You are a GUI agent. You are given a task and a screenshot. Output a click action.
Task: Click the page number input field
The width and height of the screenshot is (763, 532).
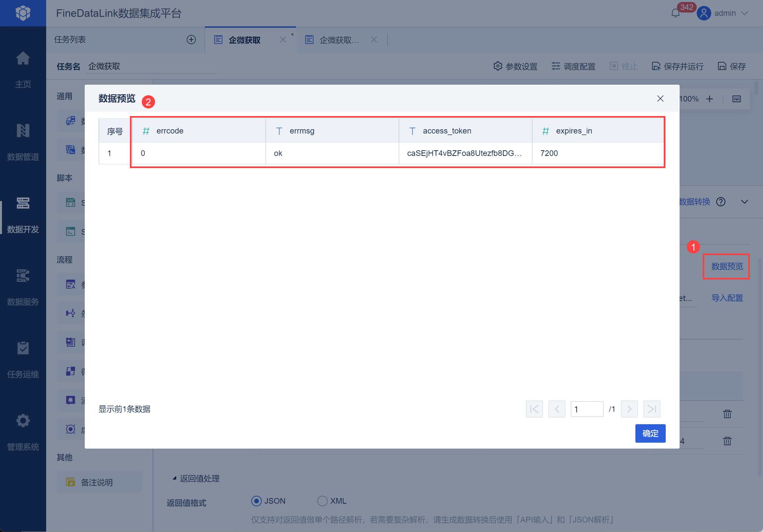(587, 409)
